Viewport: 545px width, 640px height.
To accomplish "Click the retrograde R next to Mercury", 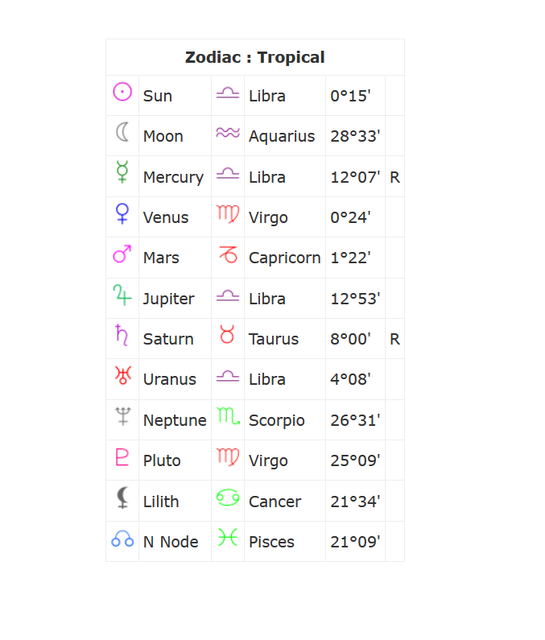I will 395,177.
